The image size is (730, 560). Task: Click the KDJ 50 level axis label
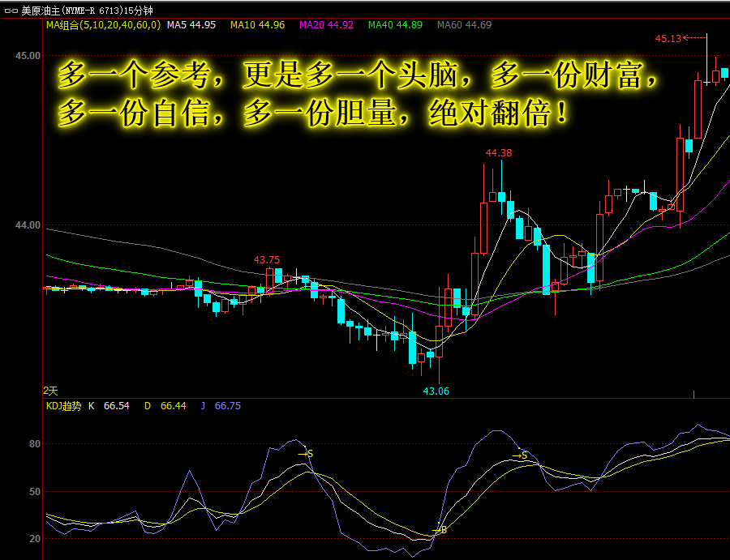tap(35, 492)
